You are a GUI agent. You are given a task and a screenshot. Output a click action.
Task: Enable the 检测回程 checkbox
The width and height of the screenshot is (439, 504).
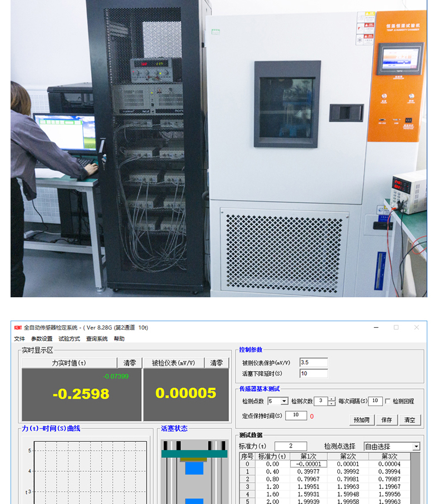click(x=388, y=402)
